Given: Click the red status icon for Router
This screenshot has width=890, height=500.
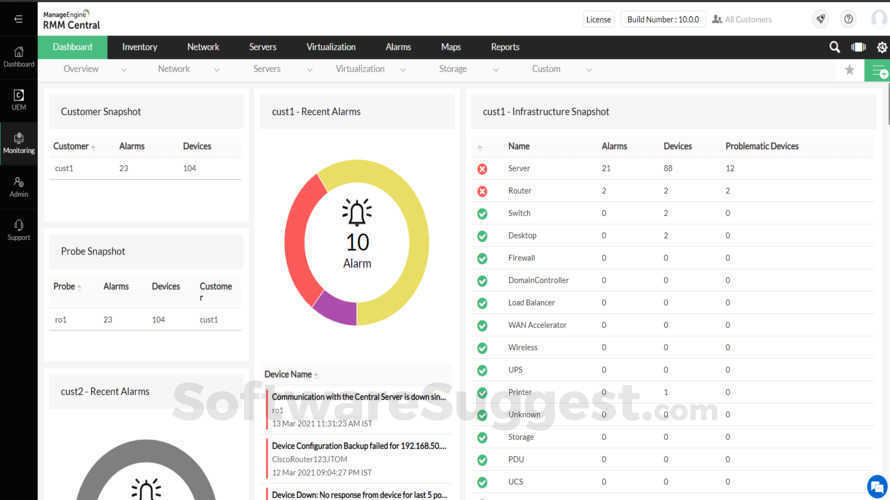Looking at the screenshot, I should [482, 191].
